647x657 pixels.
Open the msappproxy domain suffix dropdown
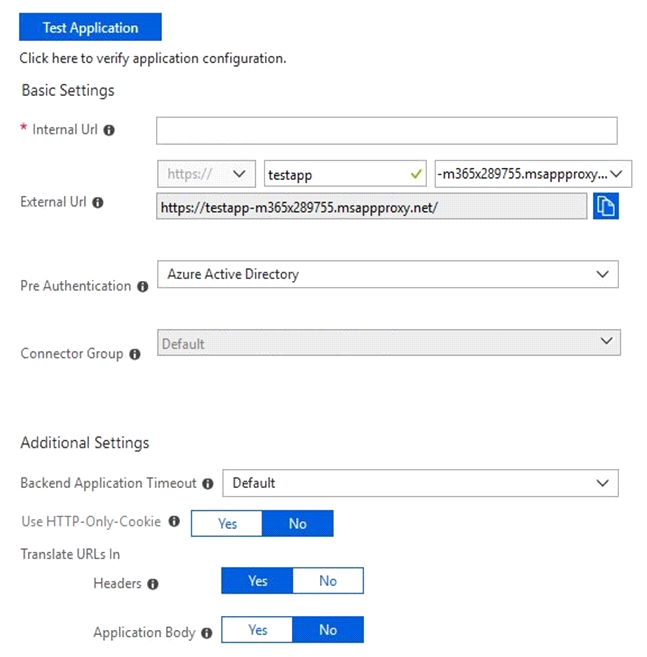pyautogui.click(x=533, y=174)
